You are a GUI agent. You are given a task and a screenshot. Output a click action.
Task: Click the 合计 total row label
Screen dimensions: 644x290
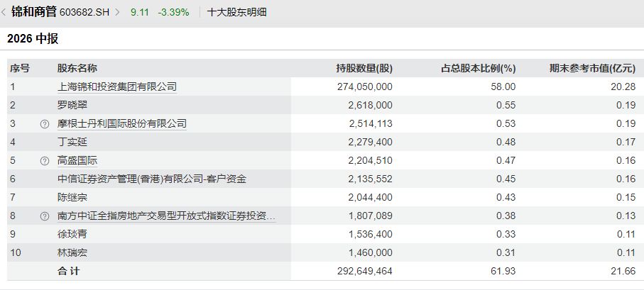point(69,272)
